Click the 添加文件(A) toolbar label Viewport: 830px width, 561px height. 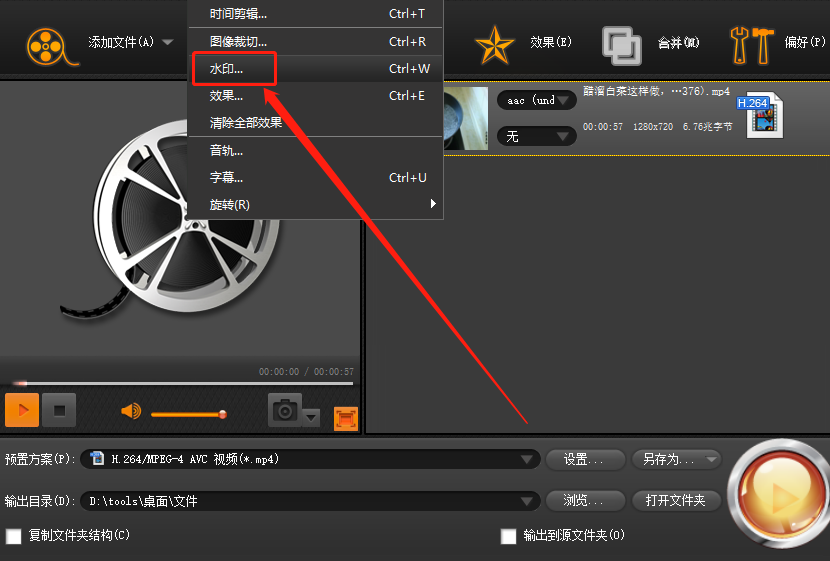tap(121, 42)
